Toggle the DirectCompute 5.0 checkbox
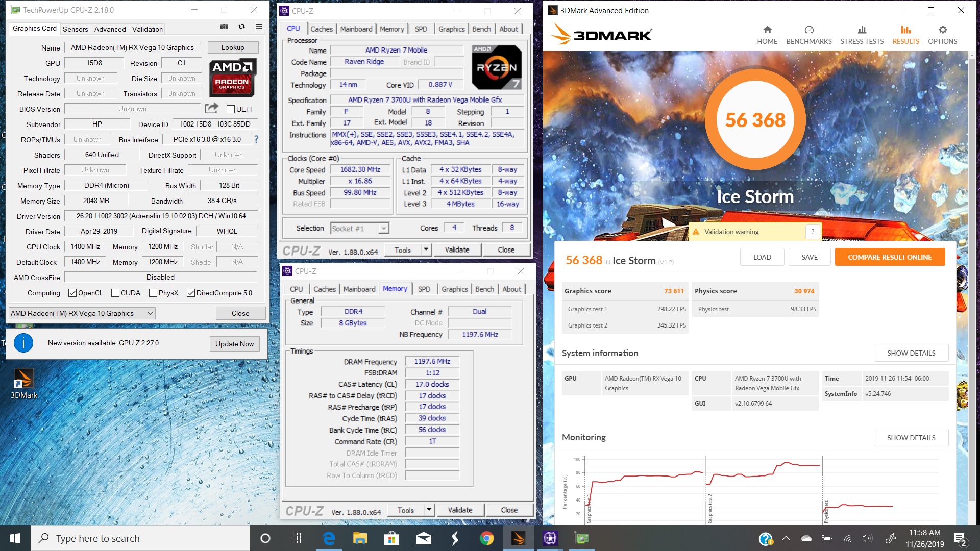This screenshot has width=980, height=551. coord(191,293)
